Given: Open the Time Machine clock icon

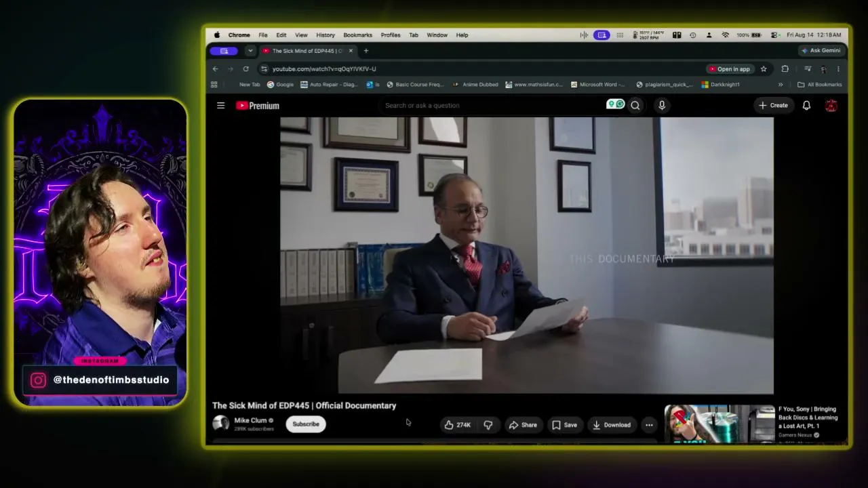Looking at the screenshot, I should click(692, 35).
